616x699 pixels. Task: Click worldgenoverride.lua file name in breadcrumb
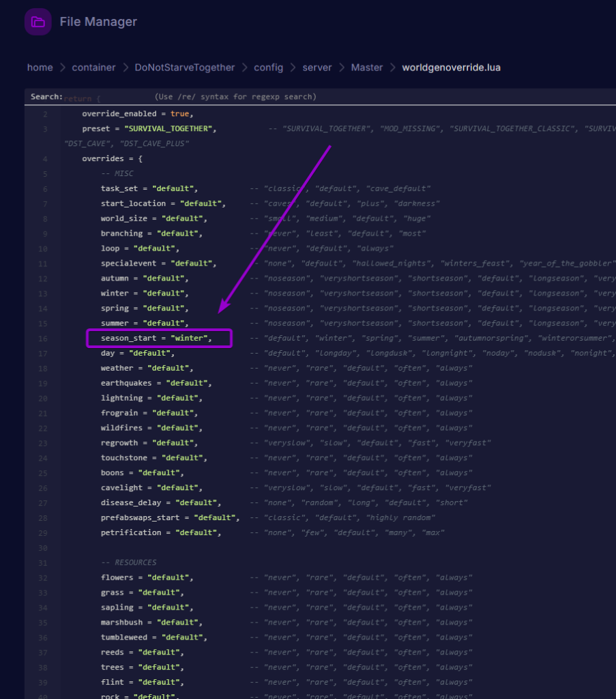pyautogui.click(x=451, y=68)
